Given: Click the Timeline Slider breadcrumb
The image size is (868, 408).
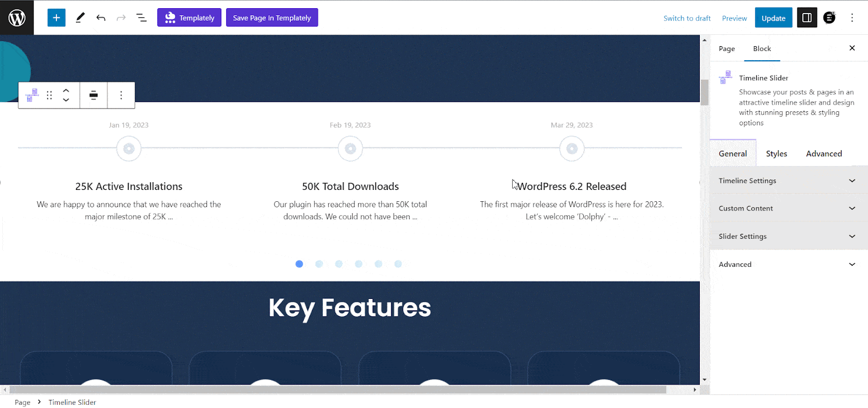Looking at the screenshot, I should (x=72, y=402).
